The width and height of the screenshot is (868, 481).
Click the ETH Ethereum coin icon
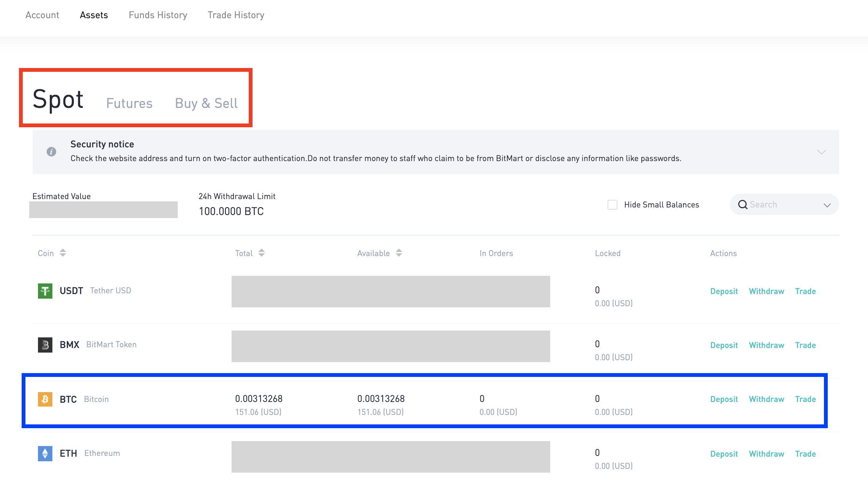[45, 453]
